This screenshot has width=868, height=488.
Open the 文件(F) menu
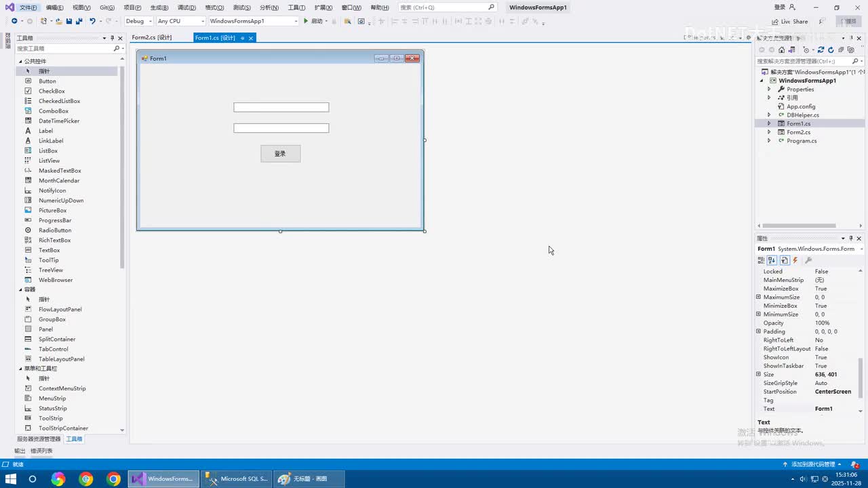[28, 7]
